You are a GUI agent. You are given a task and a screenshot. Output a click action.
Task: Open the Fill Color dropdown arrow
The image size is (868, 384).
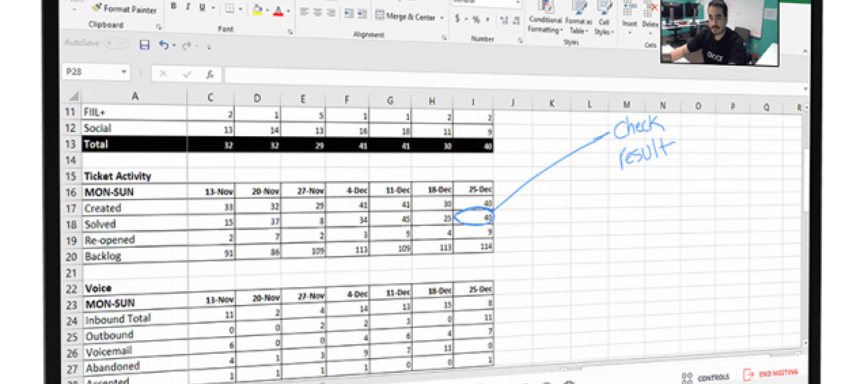pos(267,10)
